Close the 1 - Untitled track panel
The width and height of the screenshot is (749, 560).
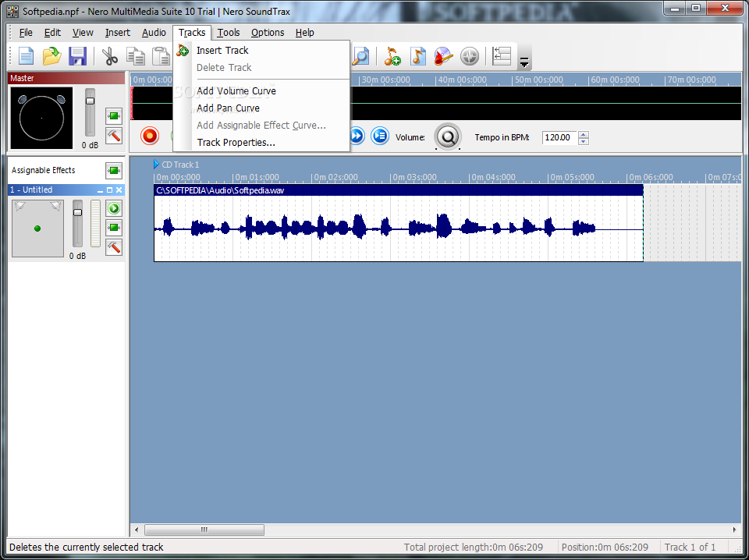pos(119,190)
